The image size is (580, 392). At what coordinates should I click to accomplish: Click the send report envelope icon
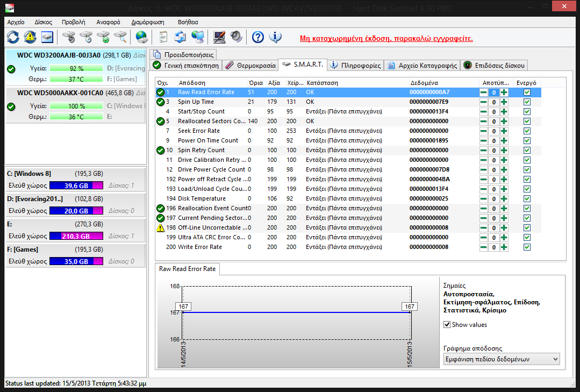click(181, 37)
